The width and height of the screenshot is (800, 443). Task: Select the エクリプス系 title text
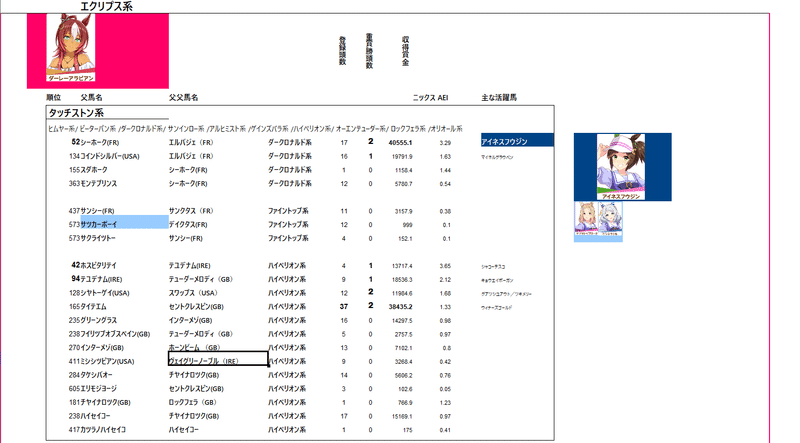click(106, 6)
